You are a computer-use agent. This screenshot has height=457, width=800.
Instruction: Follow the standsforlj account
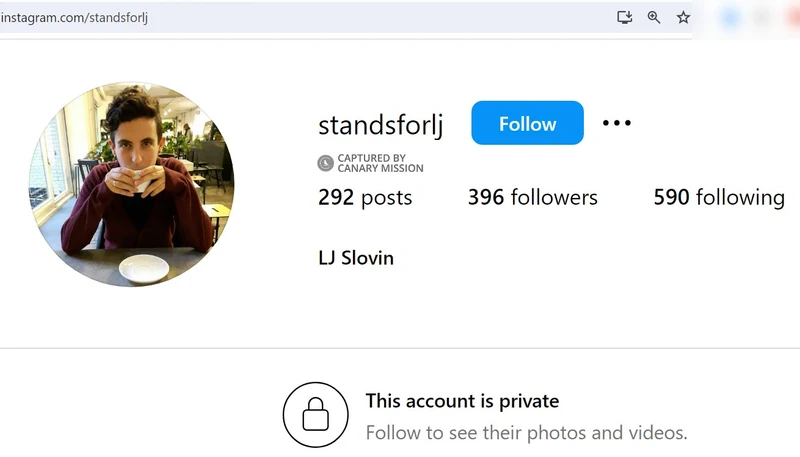pyautogui.click(x=527, y=123)
